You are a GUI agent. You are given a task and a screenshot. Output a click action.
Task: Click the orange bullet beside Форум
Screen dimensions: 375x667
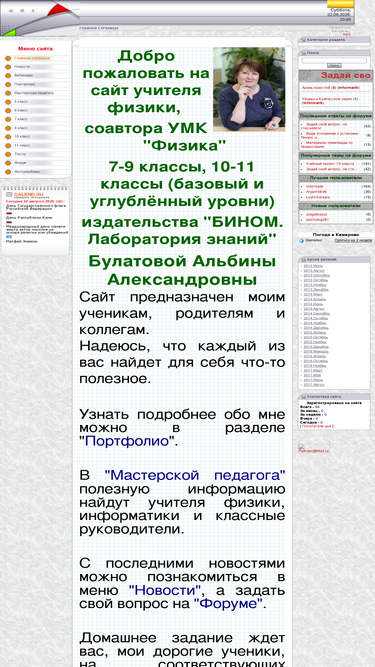click(8, 163)
